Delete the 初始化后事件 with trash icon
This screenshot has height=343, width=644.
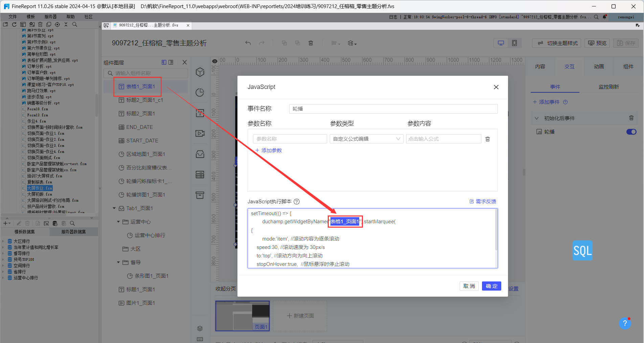click(631, 118)
